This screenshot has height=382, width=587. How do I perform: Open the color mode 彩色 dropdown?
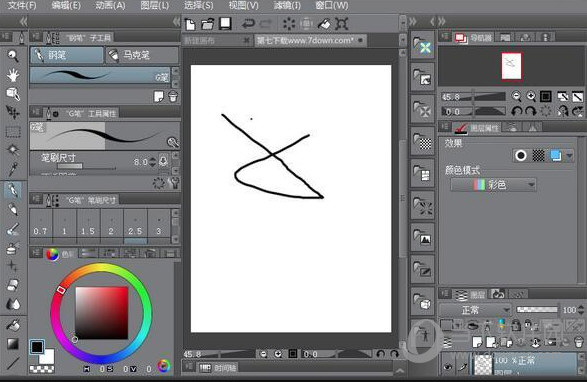coord(493,185)
